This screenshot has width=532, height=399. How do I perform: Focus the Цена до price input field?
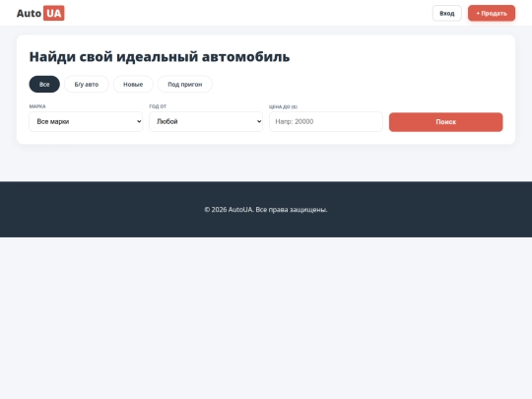(x=326, y=122)
